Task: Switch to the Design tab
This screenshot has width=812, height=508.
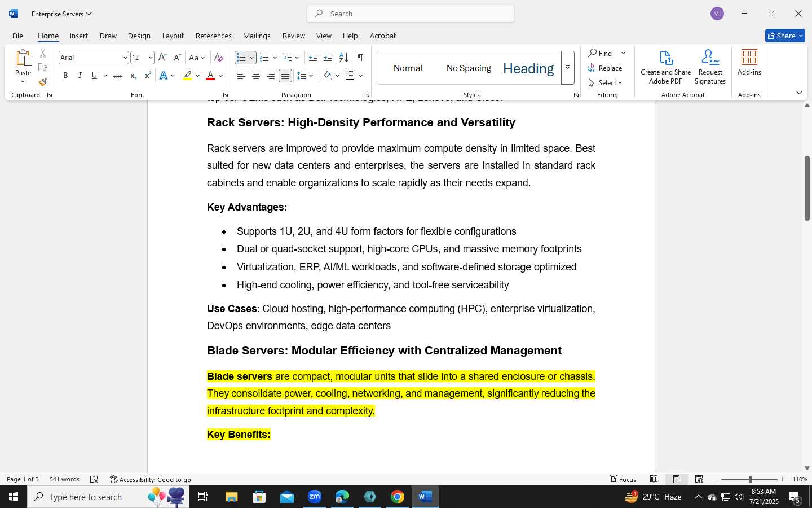Action: (x=139, y=36)
